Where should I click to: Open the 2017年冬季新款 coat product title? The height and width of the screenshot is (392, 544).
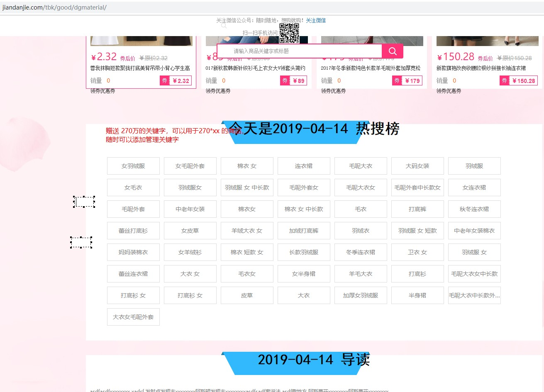pos(370,68)
